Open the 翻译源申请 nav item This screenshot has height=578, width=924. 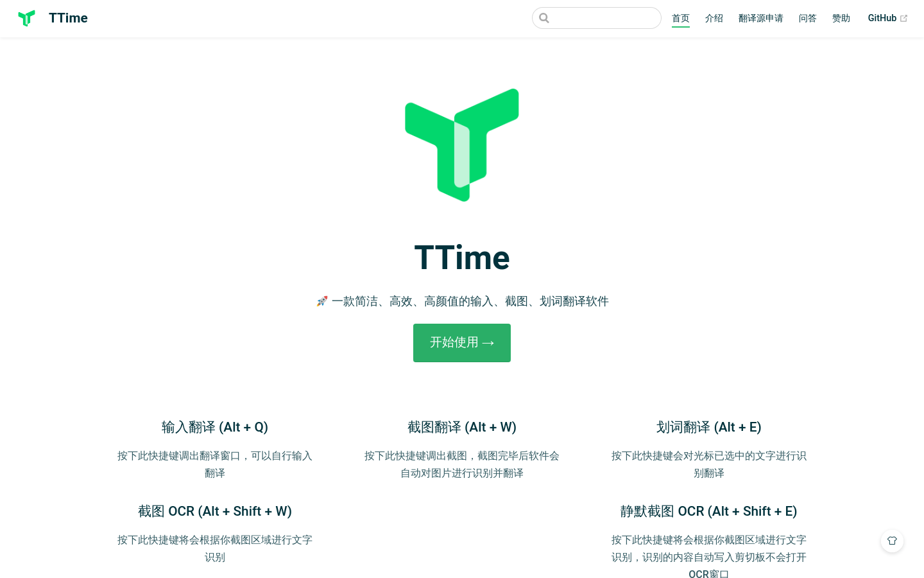click(x=761, y=18)
